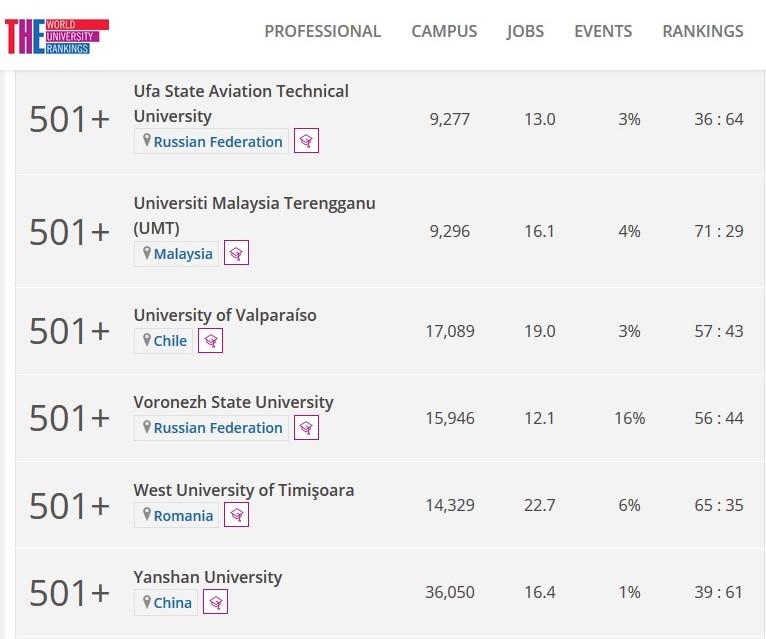Click graduation cap icon next to Malaysia
Viewport: 766px width, 639px height.
pos(236,253)
